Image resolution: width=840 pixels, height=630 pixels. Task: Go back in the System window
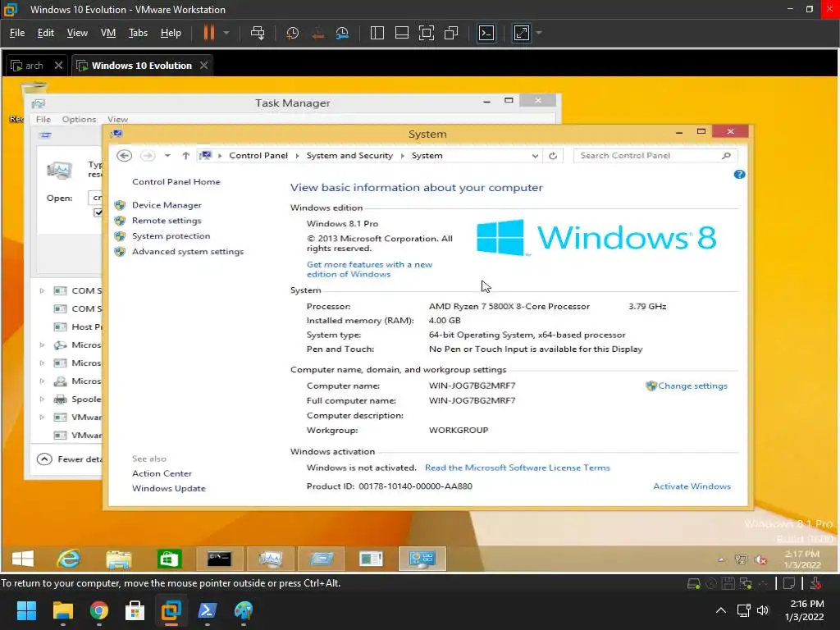point(125,155)
